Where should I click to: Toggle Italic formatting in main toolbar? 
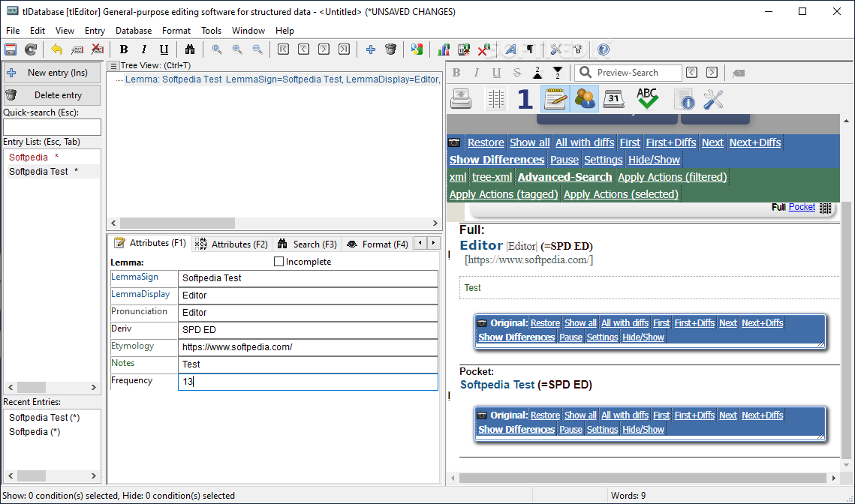144,49
